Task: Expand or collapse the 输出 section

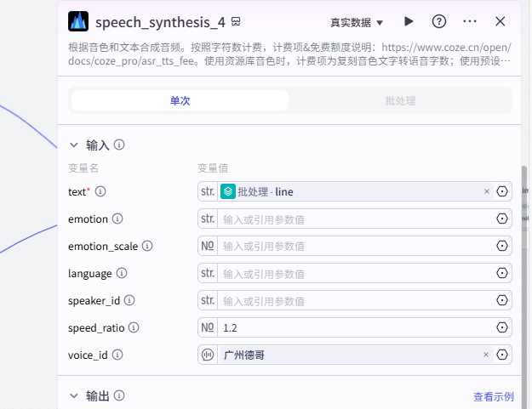Action: [74, 395]
